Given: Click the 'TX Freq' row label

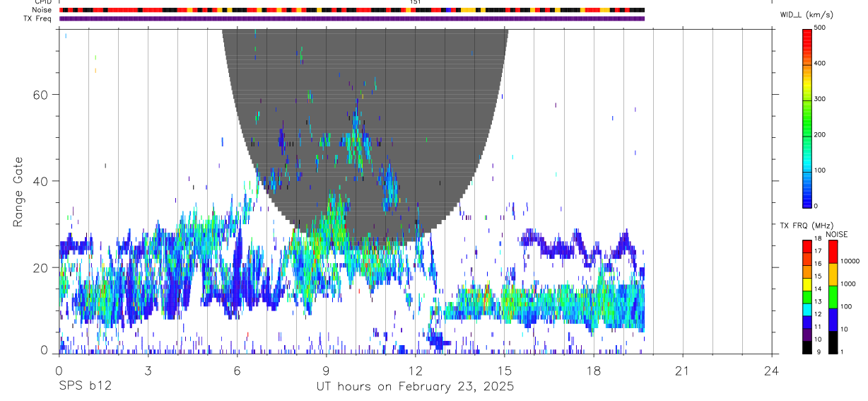Looking at the screenshot, I should coord(38,18).
